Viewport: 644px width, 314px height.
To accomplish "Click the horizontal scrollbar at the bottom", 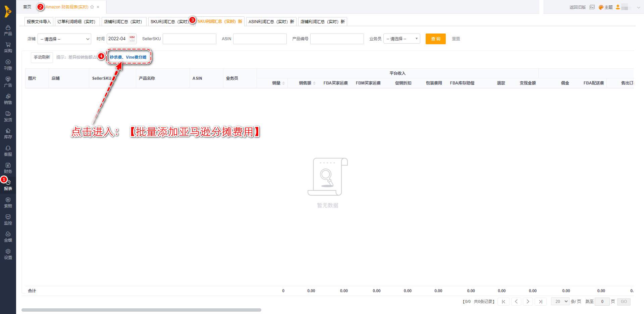I will tap(141, 310).
